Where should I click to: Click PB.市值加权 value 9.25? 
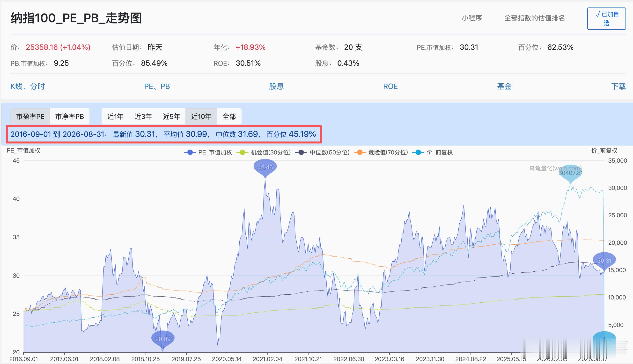pos(61,63)
